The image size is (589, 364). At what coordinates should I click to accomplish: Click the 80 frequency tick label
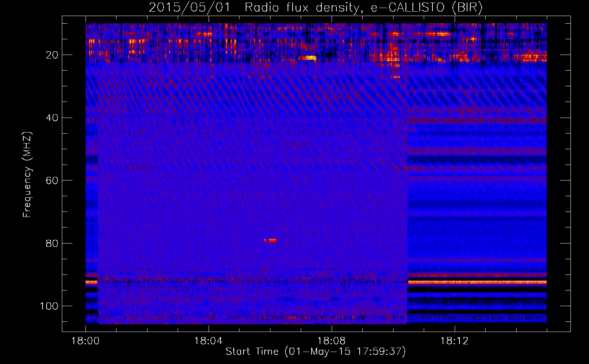point(52,243)
